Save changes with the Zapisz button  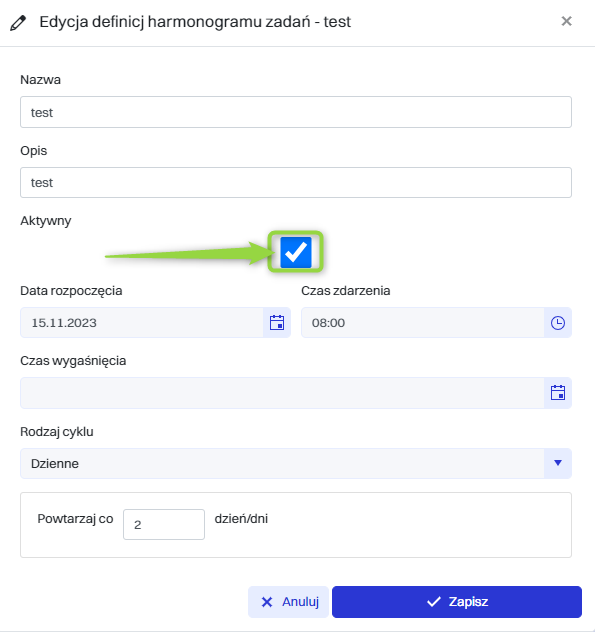pos(457,602)
